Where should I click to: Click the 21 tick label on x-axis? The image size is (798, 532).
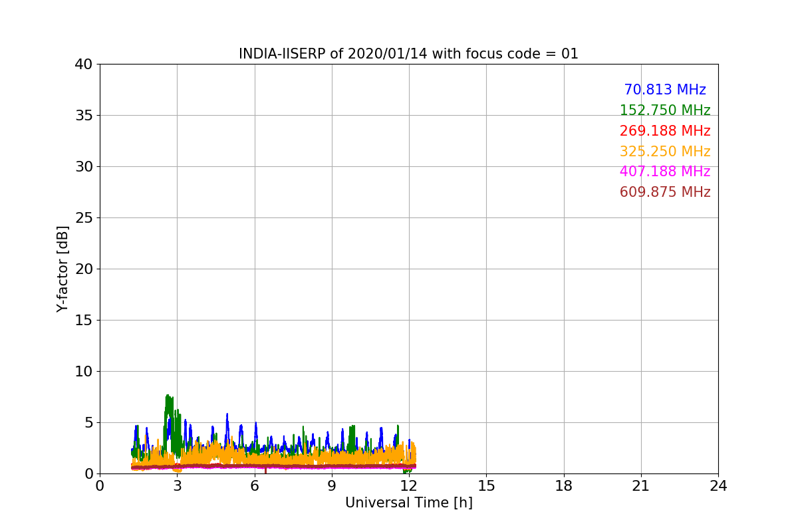(x=640, y=486)
